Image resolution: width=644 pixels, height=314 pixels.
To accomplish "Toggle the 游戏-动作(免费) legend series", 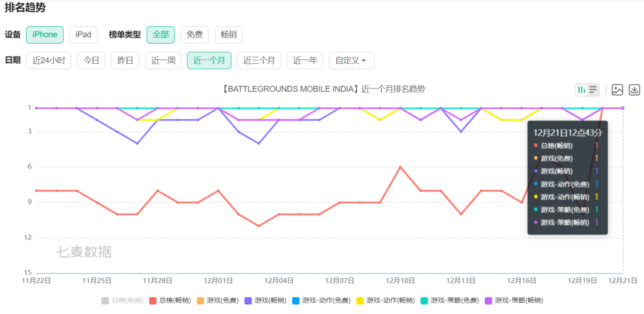I will [321, 300].
